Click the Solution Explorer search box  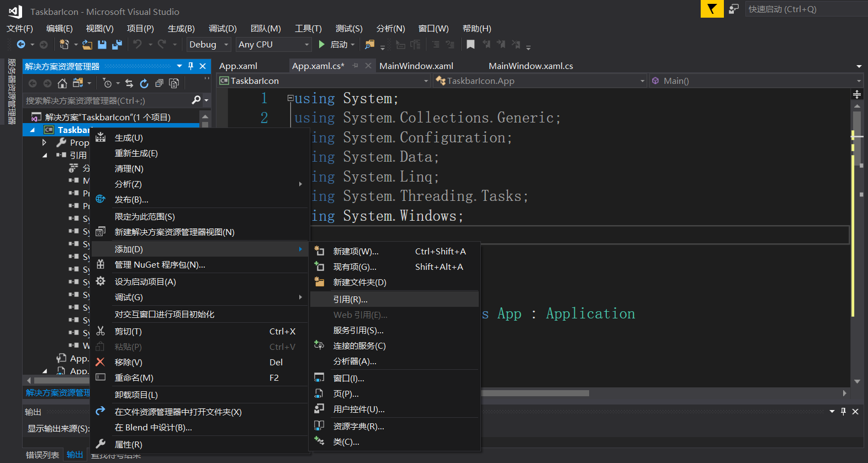pyautogui.click(x=108, y=100)
